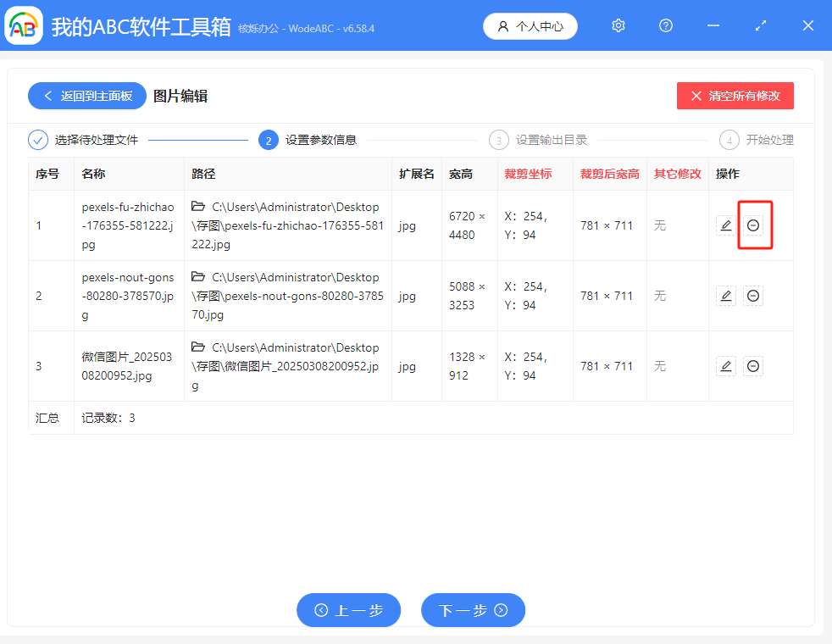832x644 pixels.
Task: Click 清空所有修改 to clear all edits
Action: point(735,96)
